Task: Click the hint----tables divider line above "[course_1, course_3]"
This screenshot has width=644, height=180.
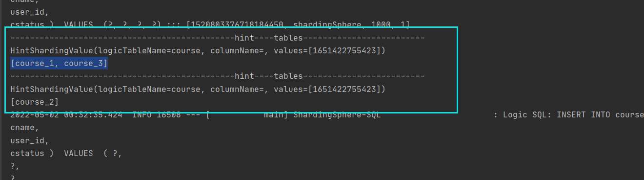Action: 218,38
